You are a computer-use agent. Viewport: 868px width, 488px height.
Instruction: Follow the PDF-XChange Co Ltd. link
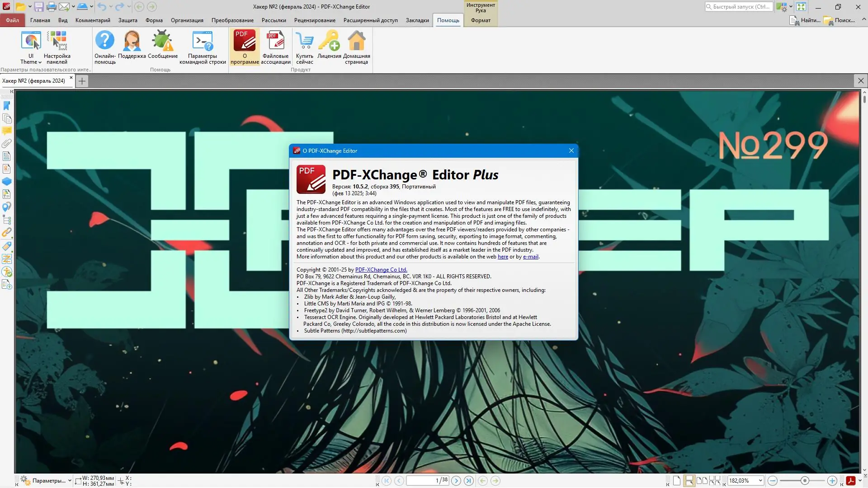pyautogui.click(x=381, y=270)
